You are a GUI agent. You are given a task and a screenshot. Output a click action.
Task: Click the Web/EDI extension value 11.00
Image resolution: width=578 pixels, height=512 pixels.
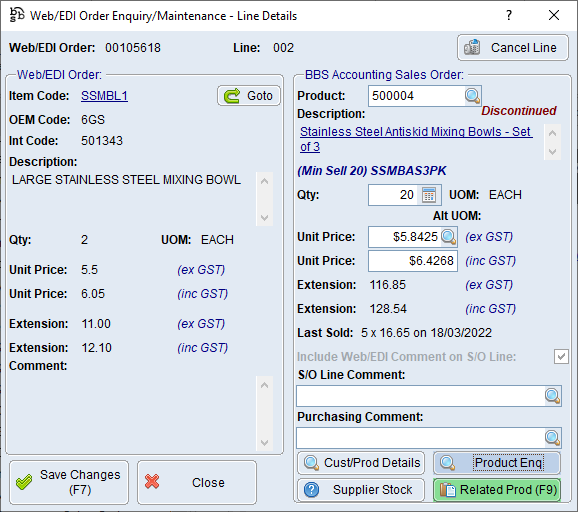(x=96, y=324)
